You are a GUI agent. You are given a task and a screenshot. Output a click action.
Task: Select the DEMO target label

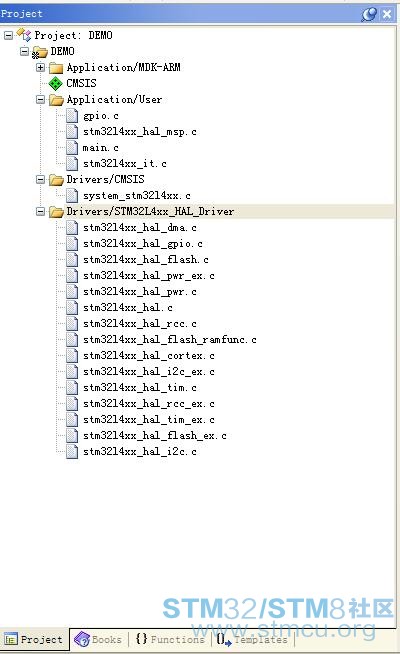coord(62,51)
